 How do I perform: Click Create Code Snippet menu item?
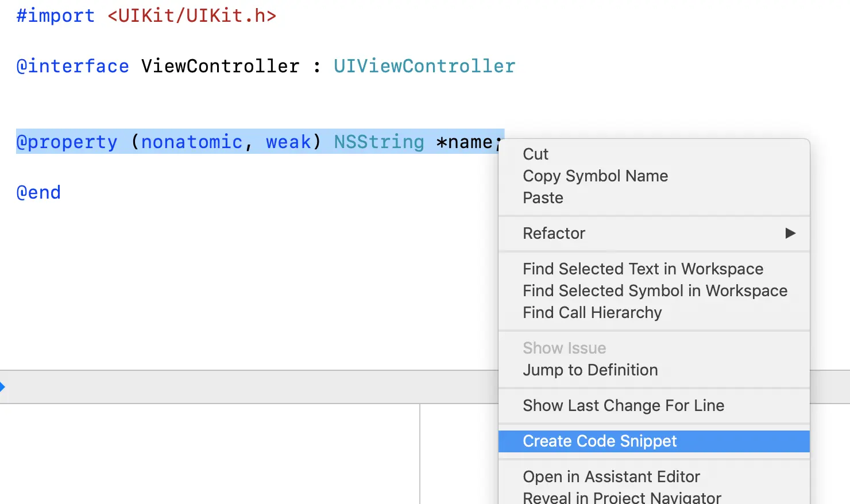pos(600,441)
